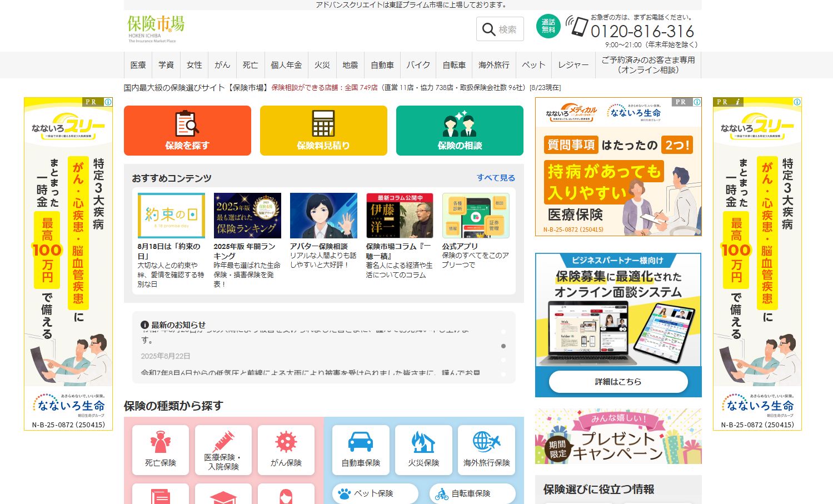
Task: Open the 2025年版 年間ランキング thumbnail
Action: [x=247, y=216]
